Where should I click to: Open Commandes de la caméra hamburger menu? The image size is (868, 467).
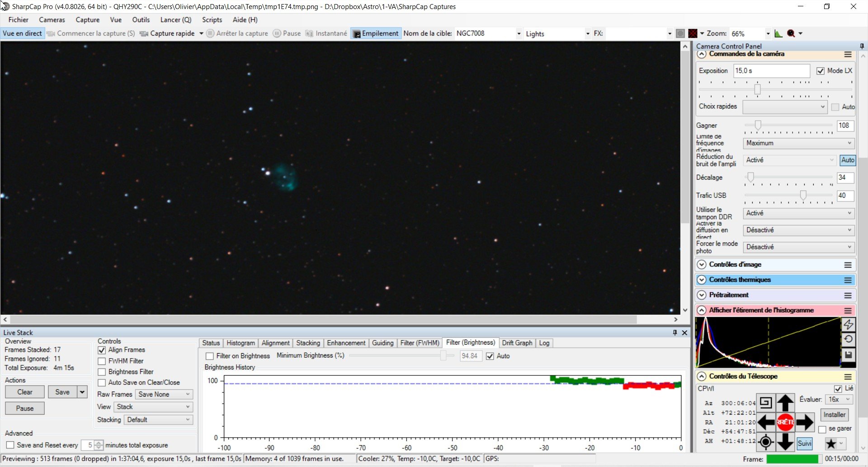[848, 54]
